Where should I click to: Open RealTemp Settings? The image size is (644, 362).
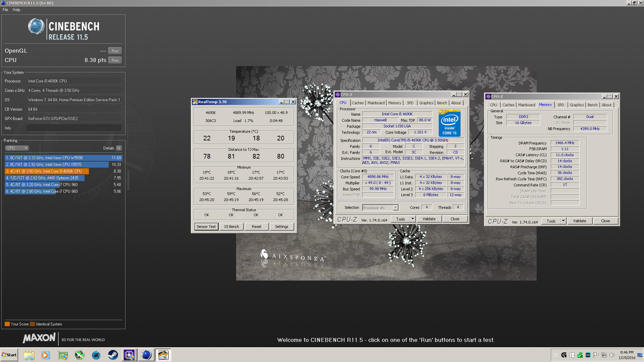pyautogui.click(x=282, y=227)
